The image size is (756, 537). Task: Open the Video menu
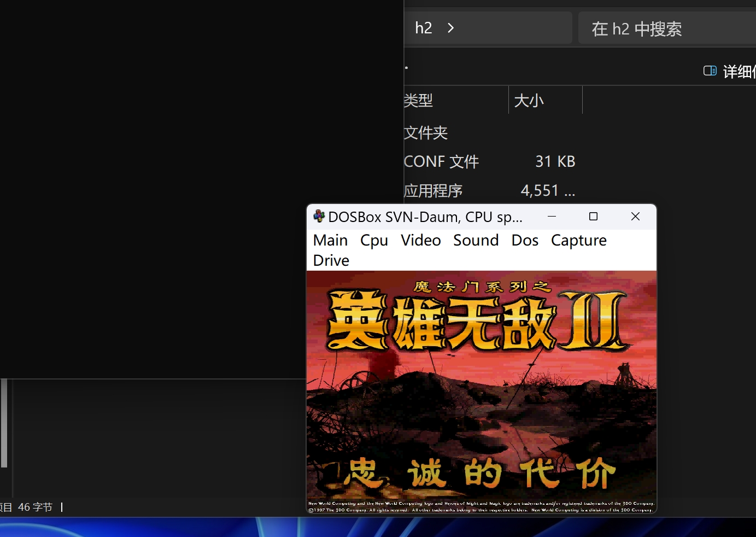(x=420, y=241)
